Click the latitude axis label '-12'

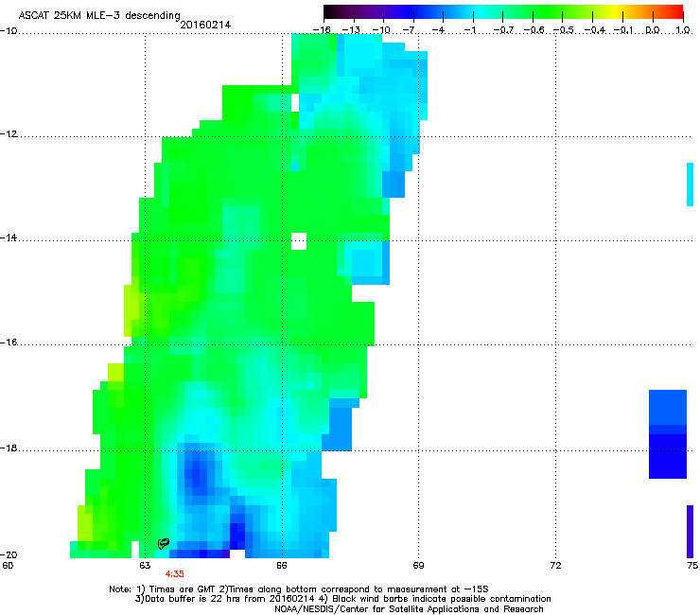tap(9, 134)
